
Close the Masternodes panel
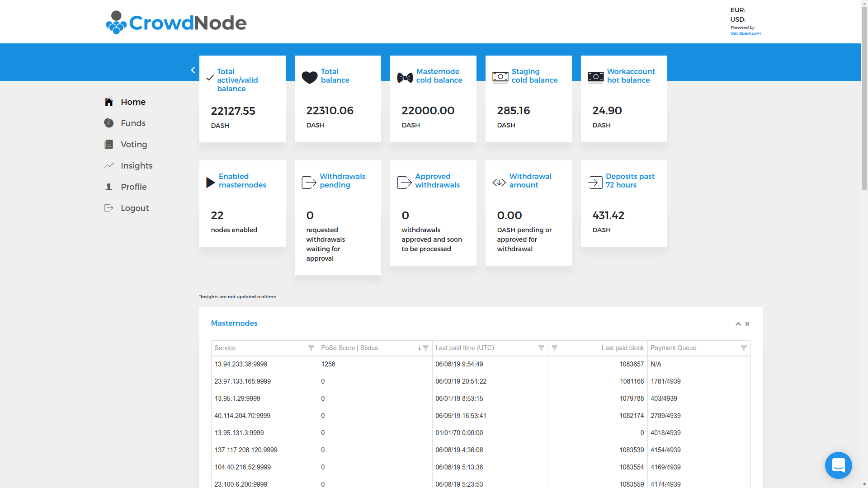click(747, 324)
